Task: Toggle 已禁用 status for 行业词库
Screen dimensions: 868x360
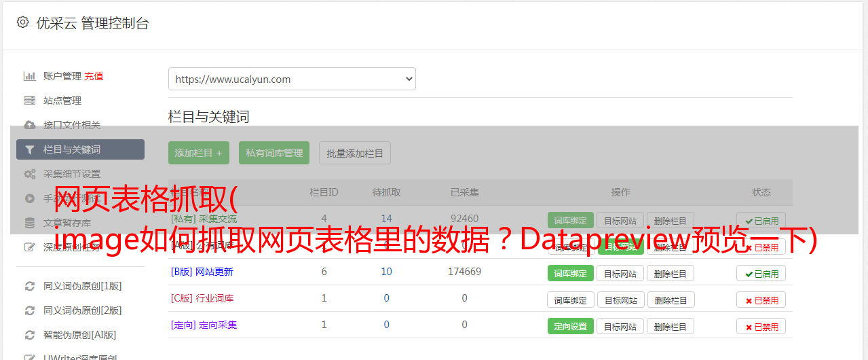Action: tap(761, 300)
